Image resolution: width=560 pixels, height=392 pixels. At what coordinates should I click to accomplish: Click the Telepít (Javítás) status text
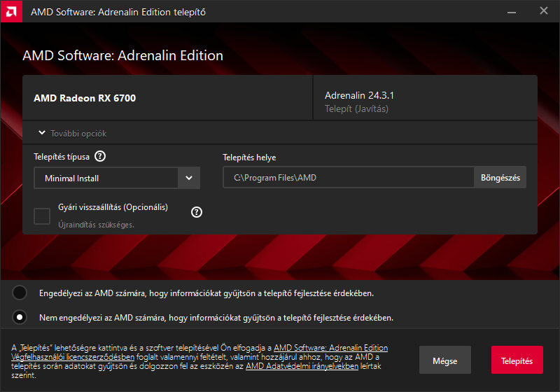(356, 109)
